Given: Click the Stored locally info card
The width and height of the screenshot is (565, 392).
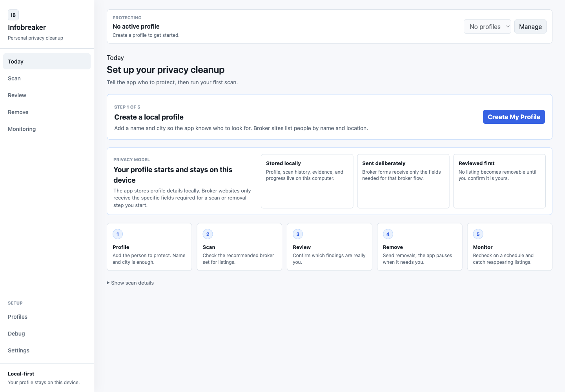Looking at the screenshot, I should pos(307,181).
